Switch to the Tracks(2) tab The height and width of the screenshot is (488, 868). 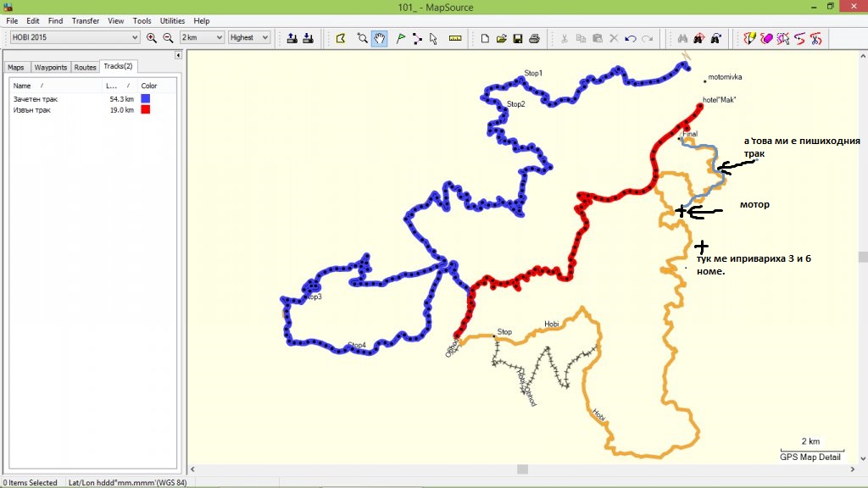(118, 66)
